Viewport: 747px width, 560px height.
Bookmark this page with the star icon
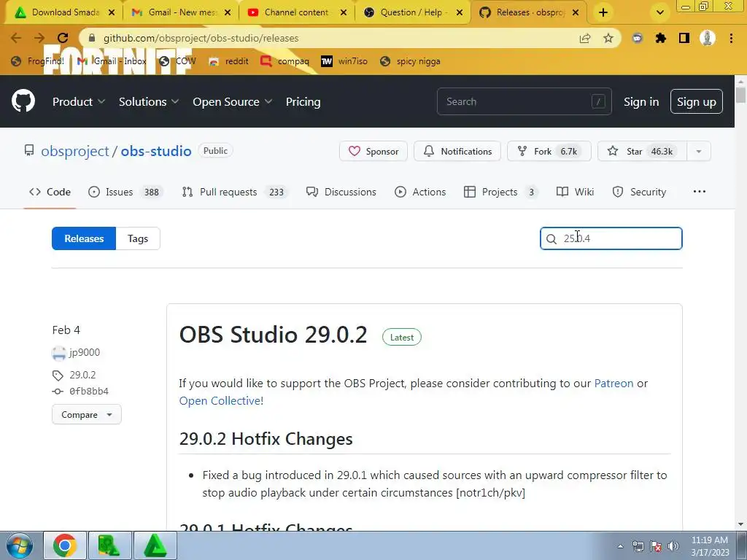tap(608, 38)
